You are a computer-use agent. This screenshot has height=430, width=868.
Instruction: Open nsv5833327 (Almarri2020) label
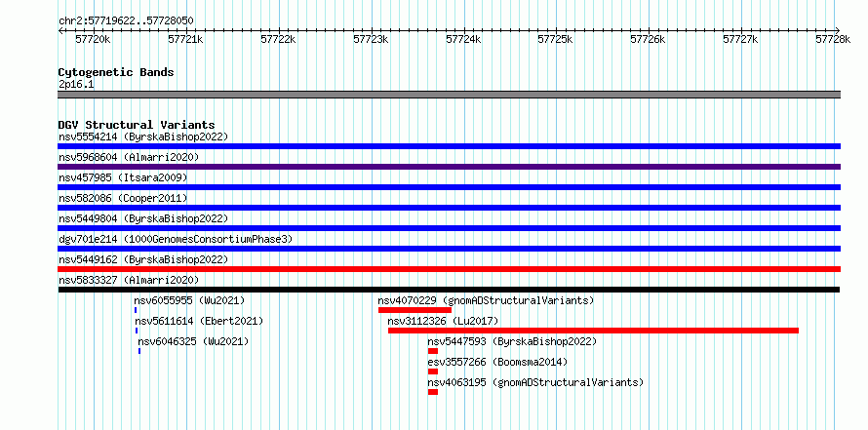pyautogui.click(x=129, y=280)
